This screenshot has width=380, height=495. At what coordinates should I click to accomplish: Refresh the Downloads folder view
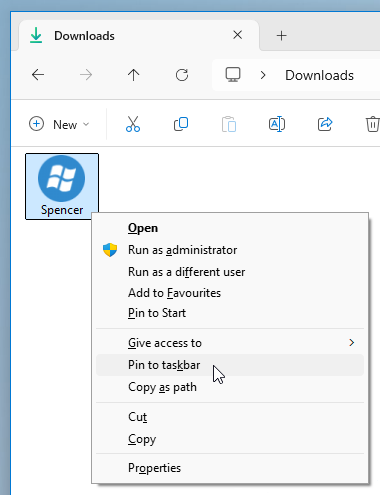(182, 75)
